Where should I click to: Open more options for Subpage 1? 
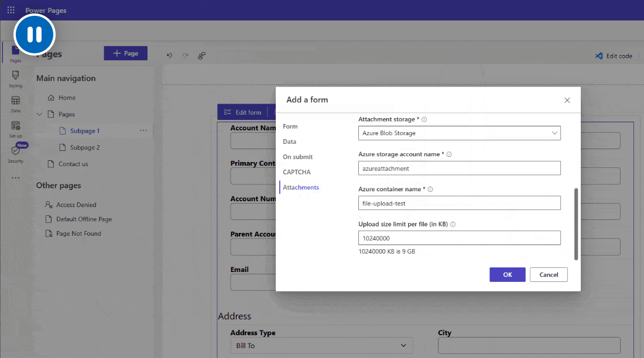click(x=143, y=130)
